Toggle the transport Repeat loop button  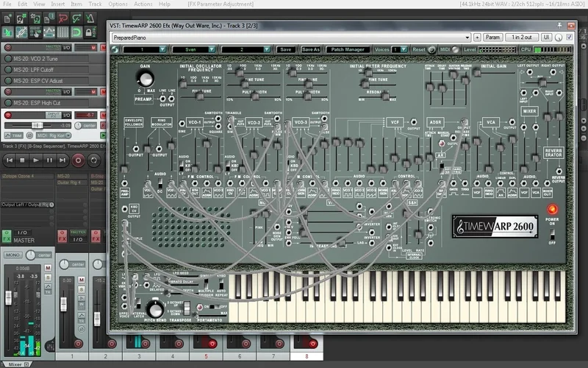(94, 160)
